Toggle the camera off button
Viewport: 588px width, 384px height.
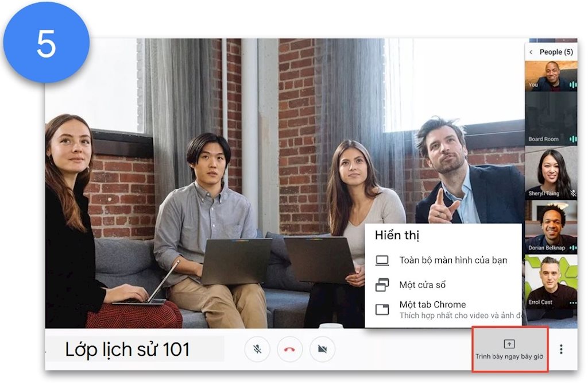pos(322,349)
